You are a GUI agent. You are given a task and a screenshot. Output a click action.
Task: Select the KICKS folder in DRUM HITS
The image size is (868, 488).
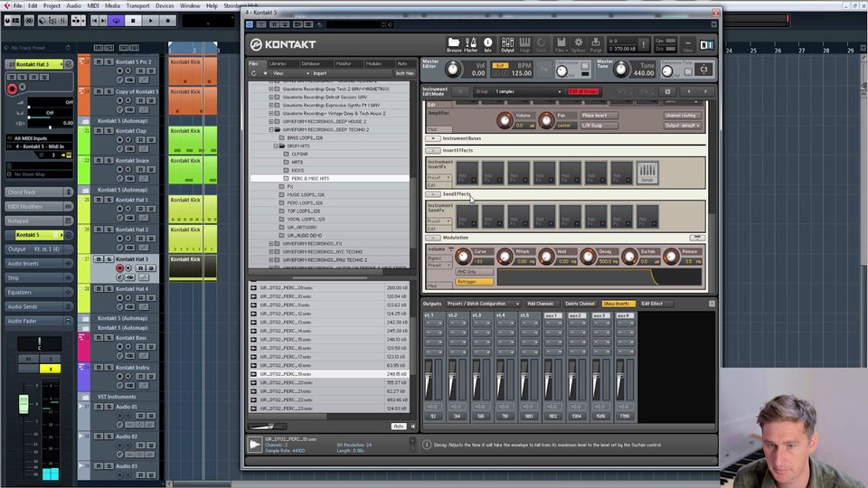[297, 171]
